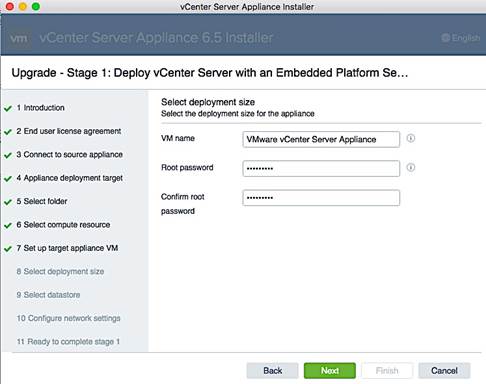
Task: Focus the Root password field
Action: point(321,168)
